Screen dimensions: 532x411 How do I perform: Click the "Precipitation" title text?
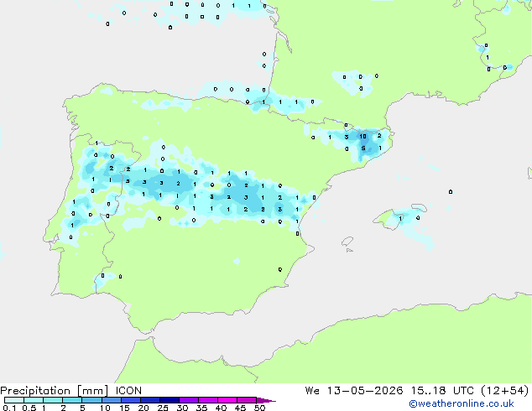pyautogui.click(x=35, y=391)
